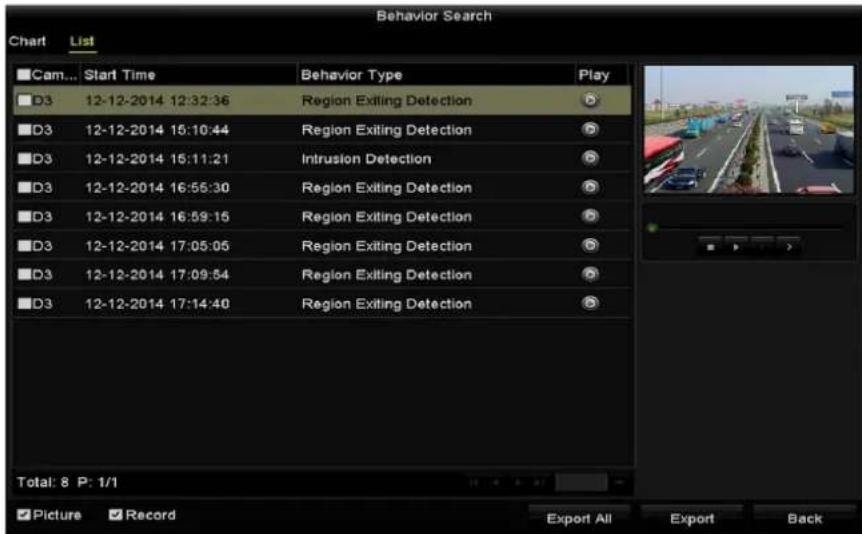Check the 17:05:05 row checkbox
Image resolution: width=862 pixels, height=534 pixels.
click(24, 245)
